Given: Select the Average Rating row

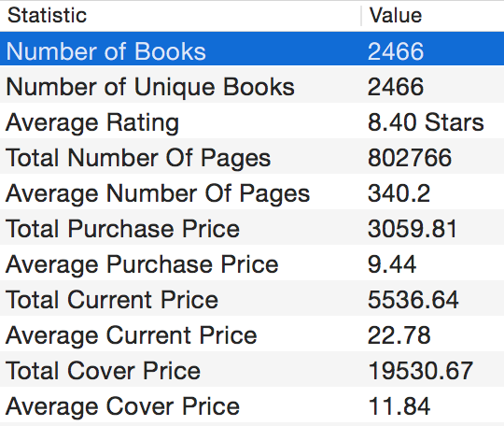Looking at the screenshot, I should coord(252,122).
